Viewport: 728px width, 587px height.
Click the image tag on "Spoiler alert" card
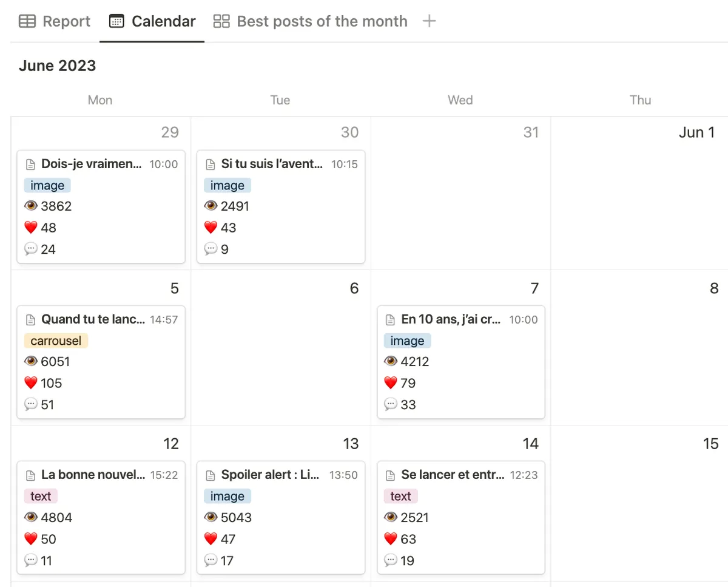tap(227, 496)
